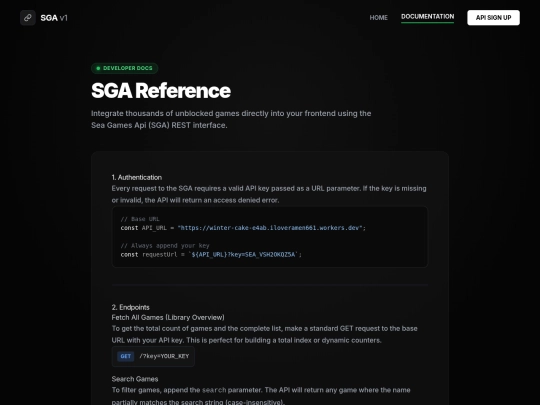Click the requestUrl key line in code block

[x=211, y=255]
